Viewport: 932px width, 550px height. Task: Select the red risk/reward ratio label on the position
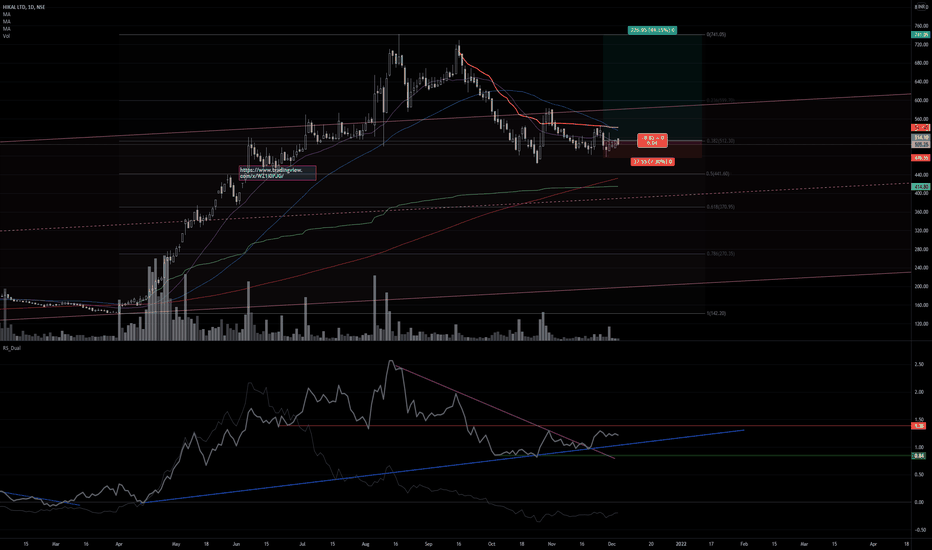click(652, 140)
